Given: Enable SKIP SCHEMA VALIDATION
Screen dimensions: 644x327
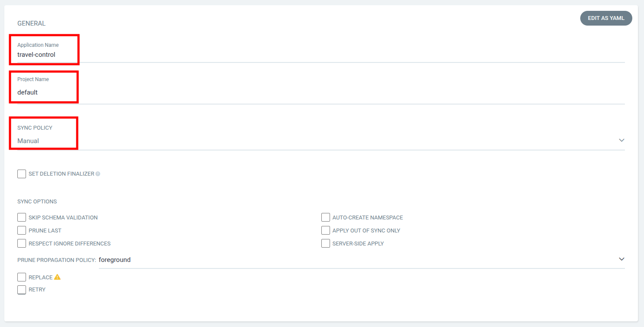Looking at the screenshot, I should point(22,217).
